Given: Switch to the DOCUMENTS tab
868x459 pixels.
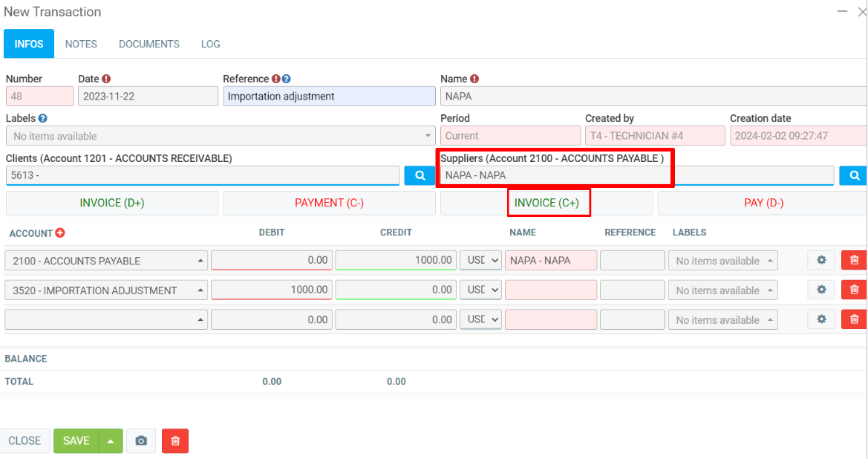Looking at the screenshot, I should pyautogui.click(x=149, y=44).
